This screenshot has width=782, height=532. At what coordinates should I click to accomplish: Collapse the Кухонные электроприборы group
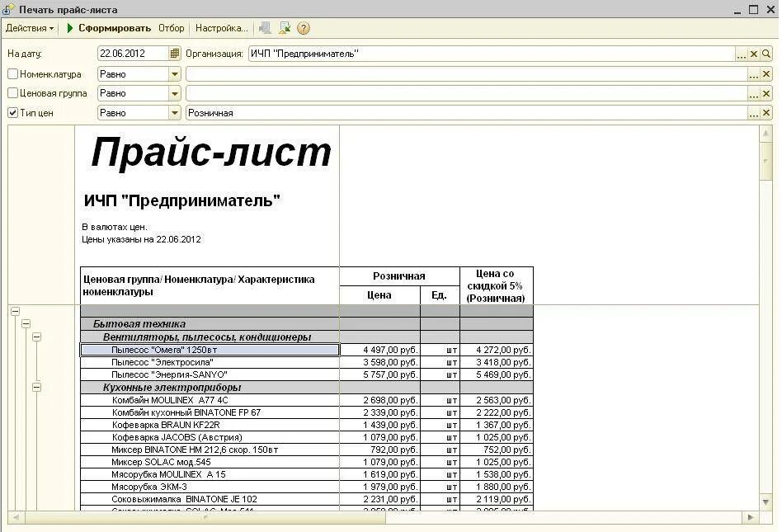coord(36,387)
